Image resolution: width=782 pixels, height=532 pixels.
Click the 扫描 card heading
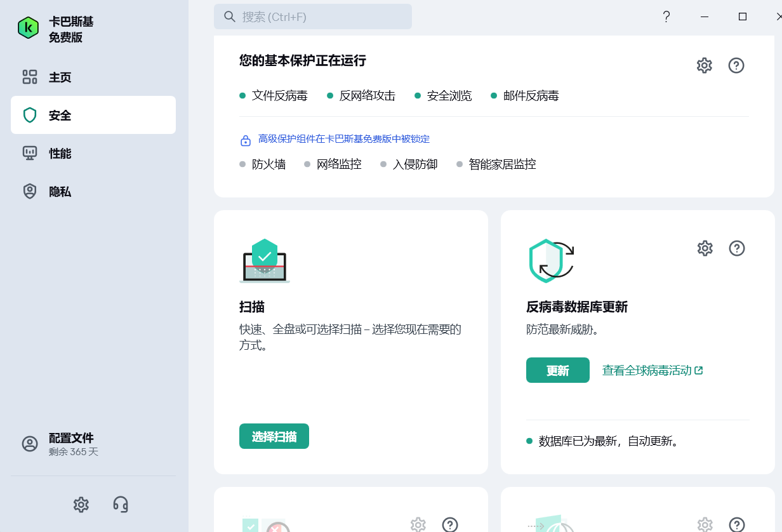point(252,307)
